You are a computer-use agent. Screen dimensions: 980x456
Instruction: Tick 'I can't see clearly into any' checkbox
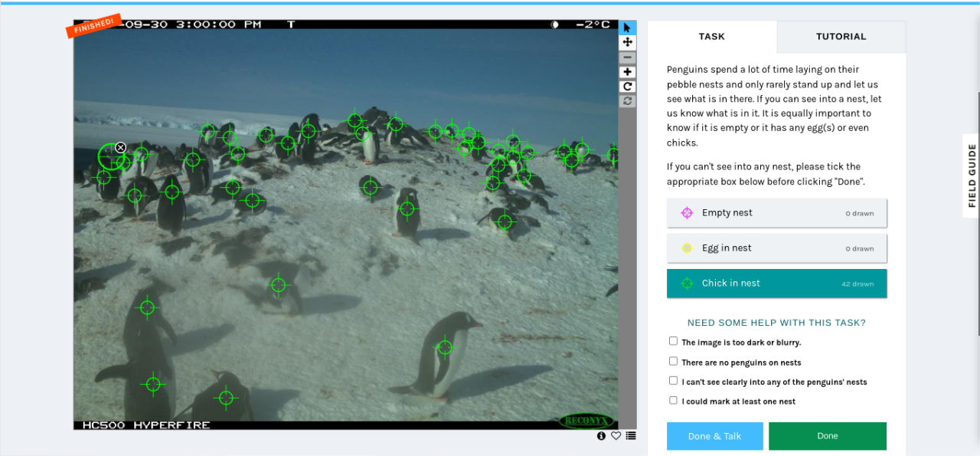coord(673,381)
